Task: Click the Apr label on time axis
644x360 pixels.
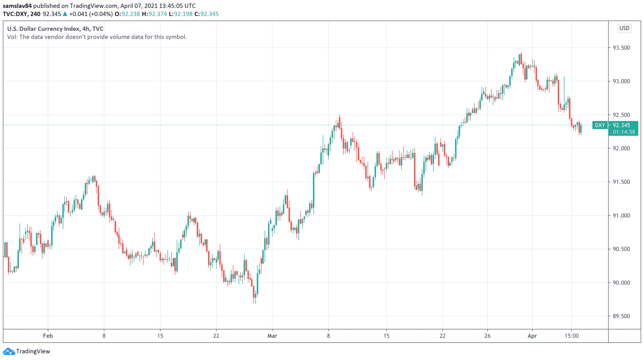Action: (532, 336)
